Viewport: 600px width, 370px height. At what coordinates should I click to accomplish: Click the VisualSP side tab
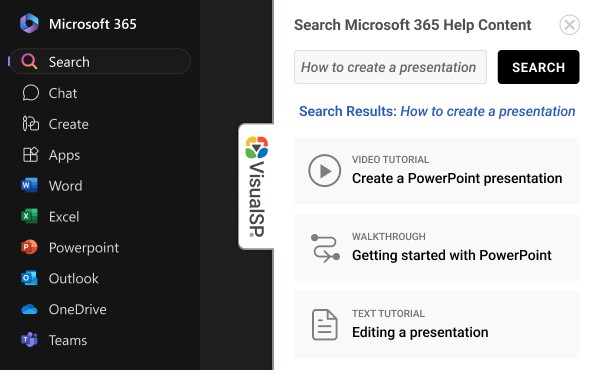pos(256,186)
